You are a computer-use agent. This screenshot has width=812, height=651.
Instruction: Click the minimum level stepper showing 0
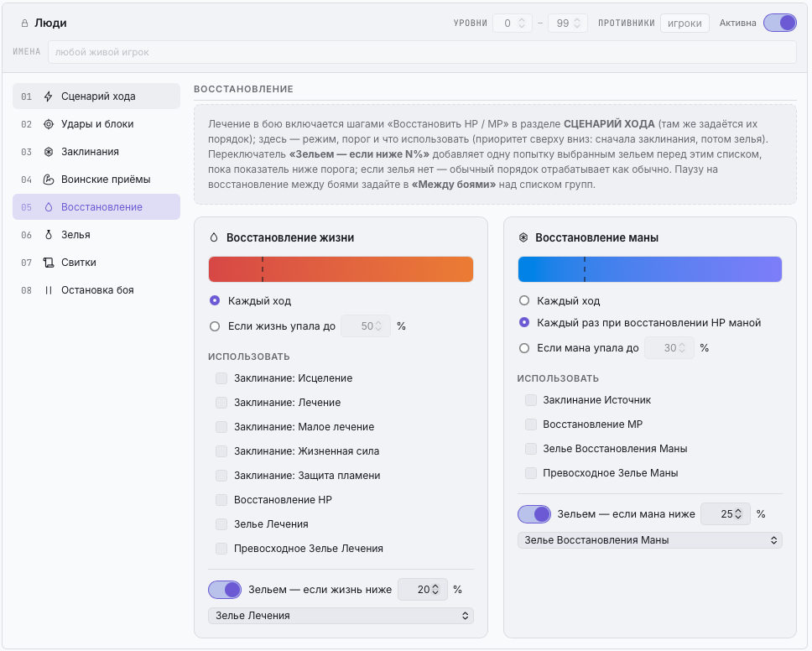[x=513, y=23]
